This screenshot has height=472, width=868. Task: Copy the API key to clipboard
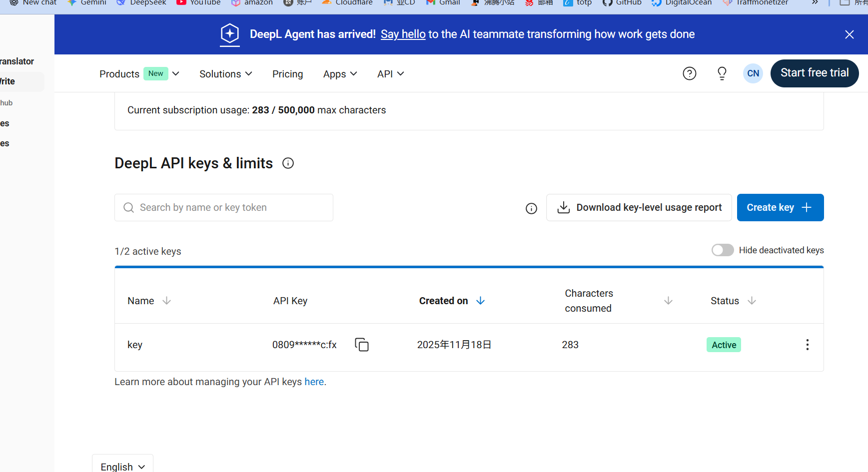coord(361,345)
